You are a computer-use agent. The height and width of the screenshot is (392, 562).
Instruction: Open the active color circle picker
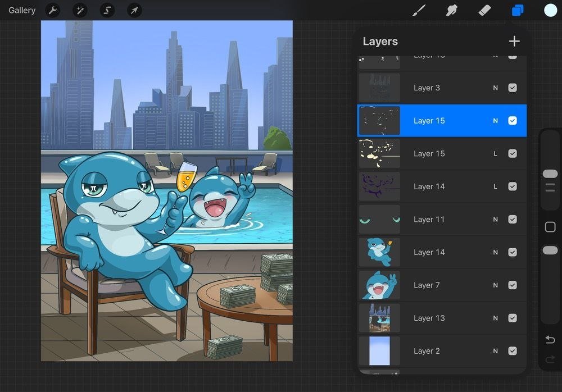[x=550, y=11]
